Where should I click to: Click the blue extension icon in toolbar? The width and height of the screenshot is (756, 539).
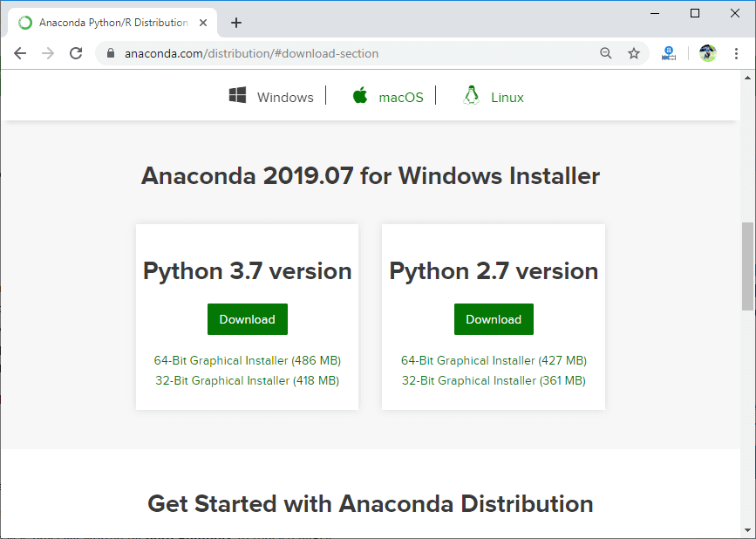click(669, 53)
